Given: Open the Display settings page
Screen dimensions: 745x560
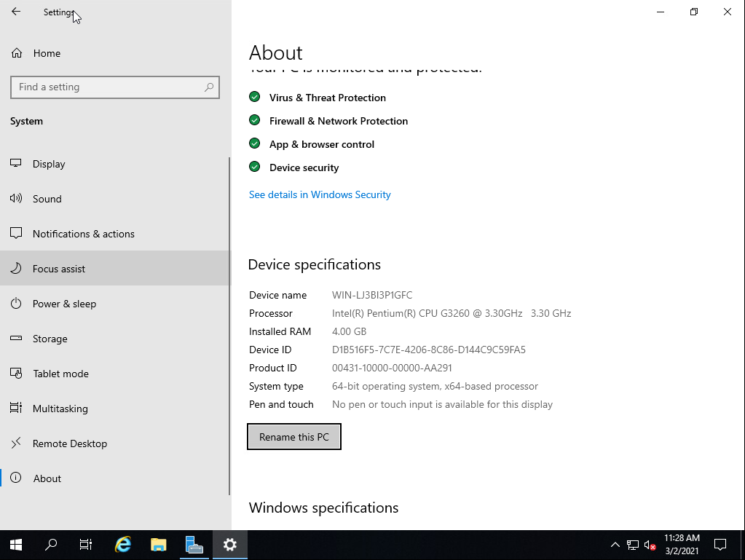Looking at the screenshot, I should click(115, 164).
